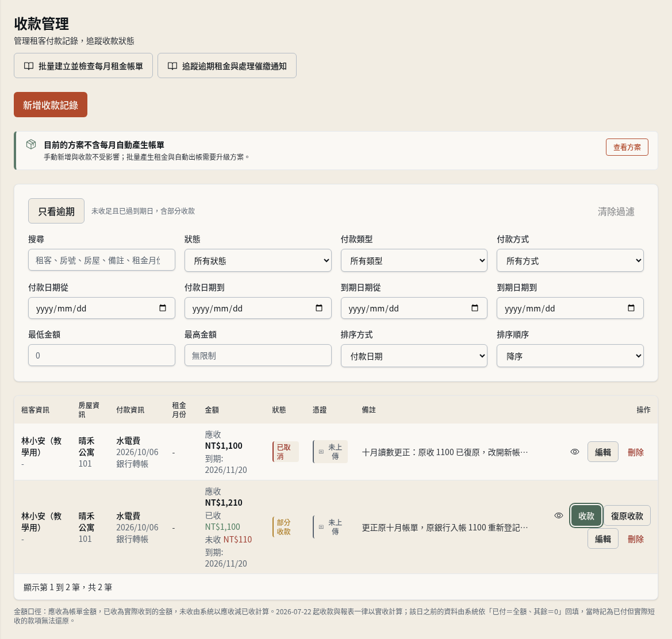This screenshot has height=639, width=672.
Task: Open the 狀態 dropdown showing 所有狀態
Action: point(258,260)
